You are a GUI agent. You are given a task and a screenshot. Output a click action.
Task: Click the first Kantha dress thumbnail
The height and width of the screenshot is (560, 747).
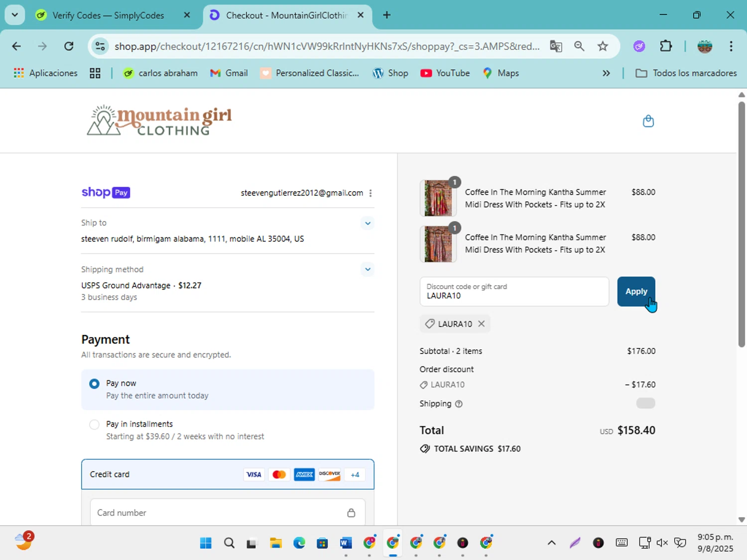[438, 198]
